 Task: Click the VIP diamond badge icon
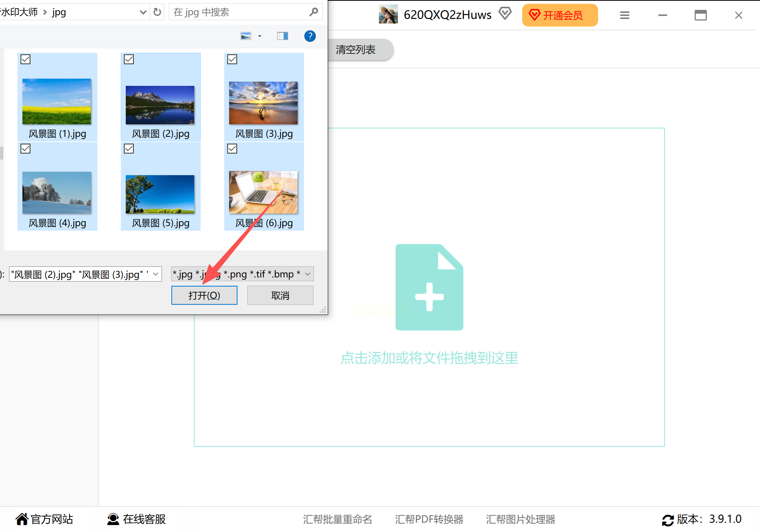pyautogui.click(x=505, y=14)
